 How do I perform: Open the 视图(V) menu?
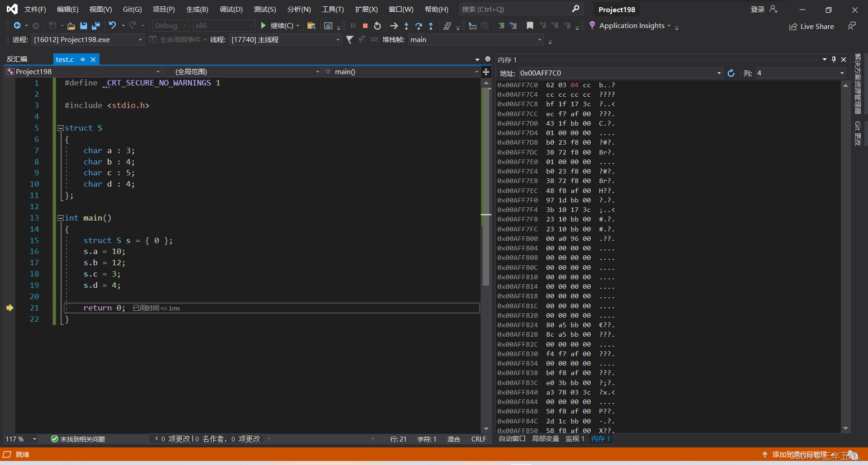coord(100,9)
